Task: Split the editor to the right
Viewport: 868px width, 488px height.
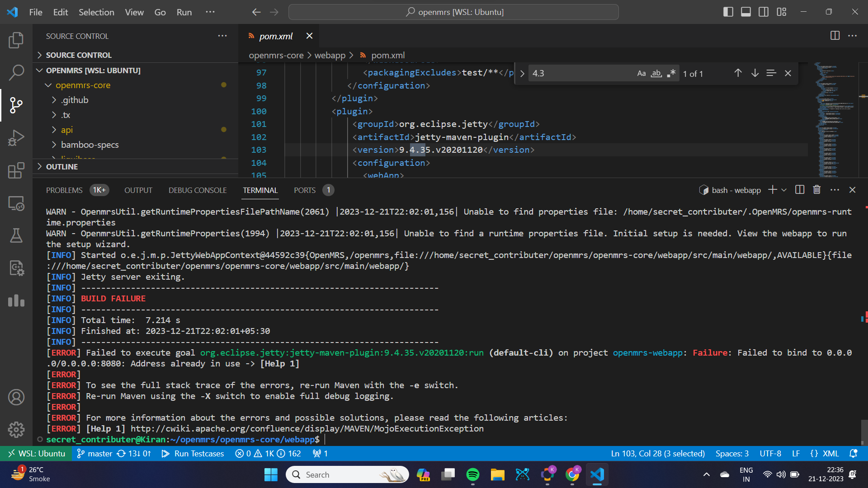Action: pos(835,36)
